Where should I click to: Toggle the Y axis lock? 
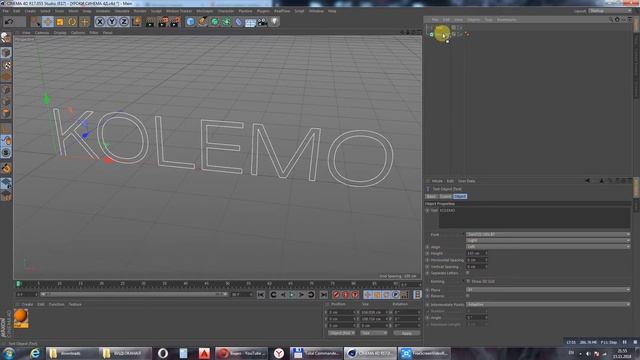pos(112,21)
